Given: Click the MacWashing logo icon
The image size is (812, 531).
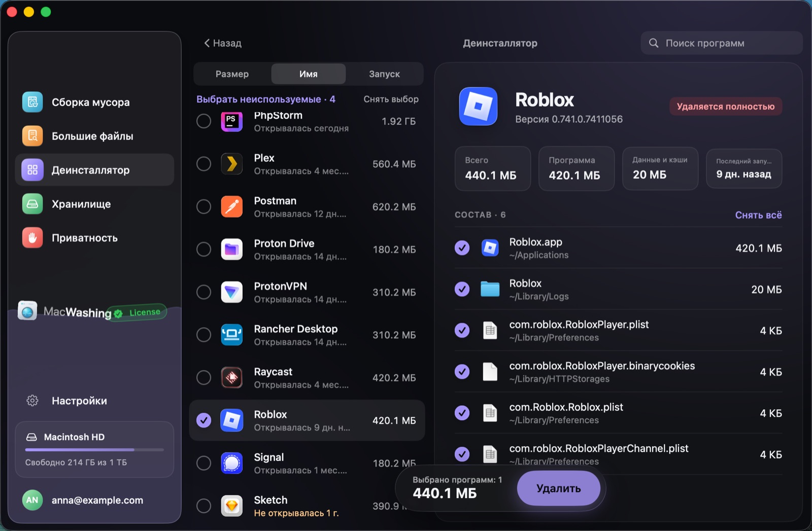Looking at the screenshot, I should click(x=27, y=311).
